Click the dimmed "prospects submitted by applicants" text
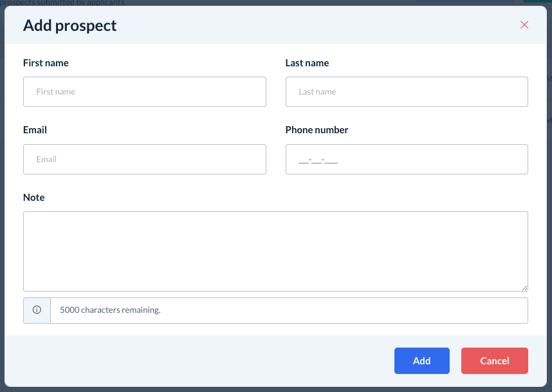The width and height of the screenshot is (552, 392). coord(64,3)
